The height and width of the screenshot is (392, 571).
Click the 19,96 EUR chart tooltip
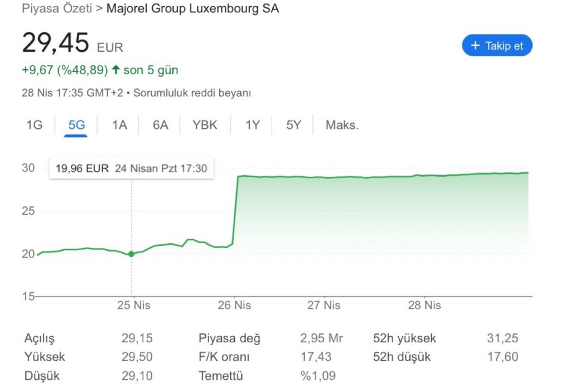pos(132,168)
